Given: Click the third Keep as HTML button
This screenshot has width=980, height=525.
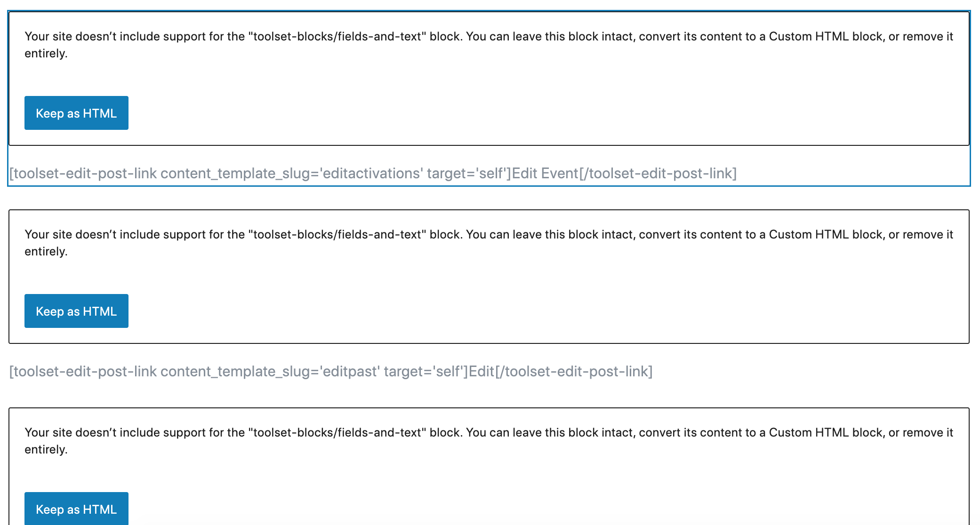Looking at the screenshot, I should tap(76, 509).
